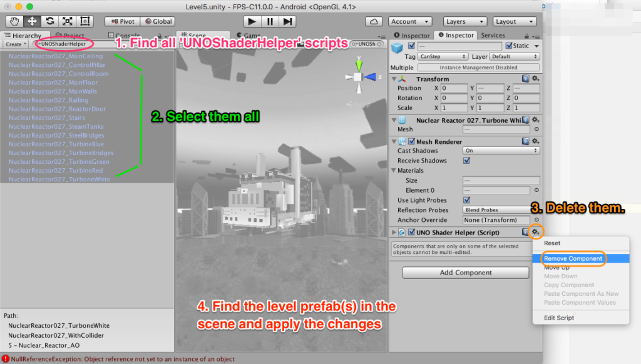Collapse the Mesh Filter component
Screen dimensions: 641x364
coord(394,120)
